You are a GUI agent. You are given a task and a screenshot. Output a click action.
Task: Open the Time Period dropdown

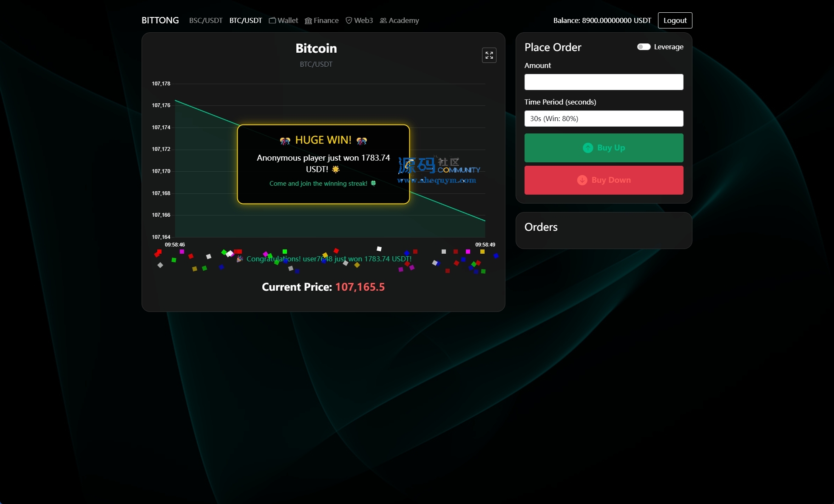[x=604, y=119]
